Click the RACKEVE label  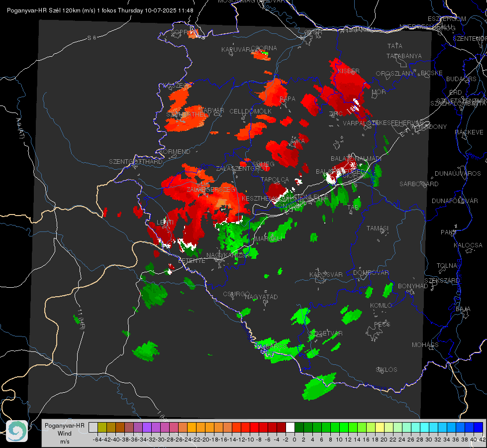click(x=469, y=132)
